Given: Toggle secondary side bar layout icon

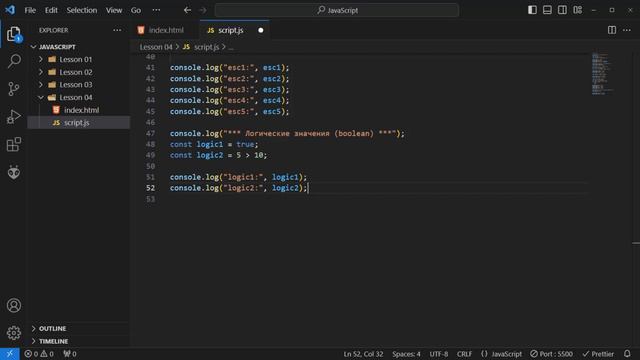Looking at the screenshot, I should 562,10.
